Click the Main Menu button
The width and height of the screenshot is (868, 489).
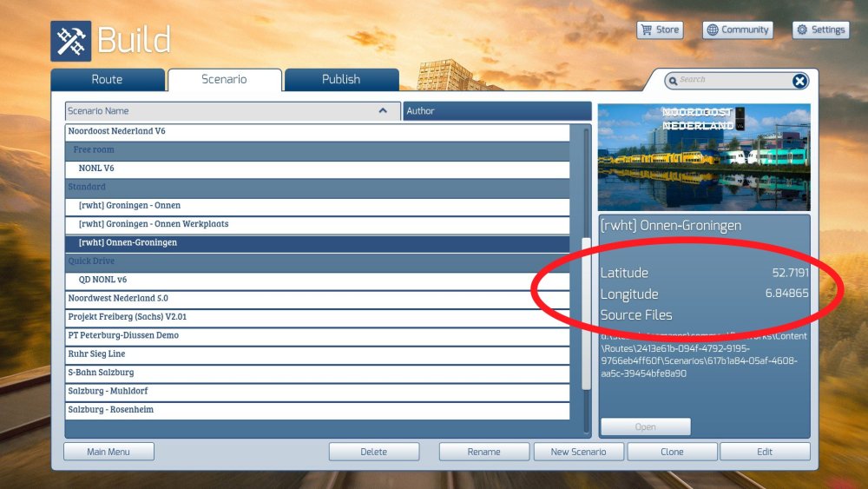(x=108, y=452)
